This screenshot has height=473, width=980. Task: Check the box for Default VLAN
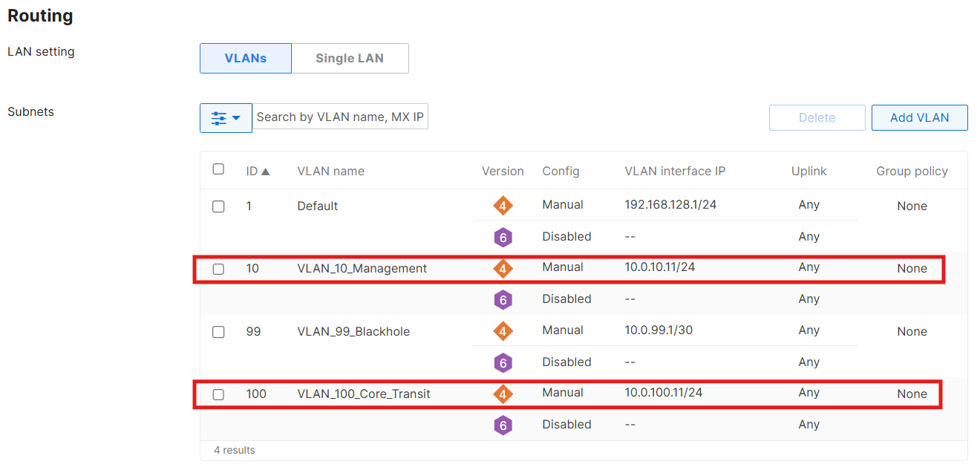point(218,206)
